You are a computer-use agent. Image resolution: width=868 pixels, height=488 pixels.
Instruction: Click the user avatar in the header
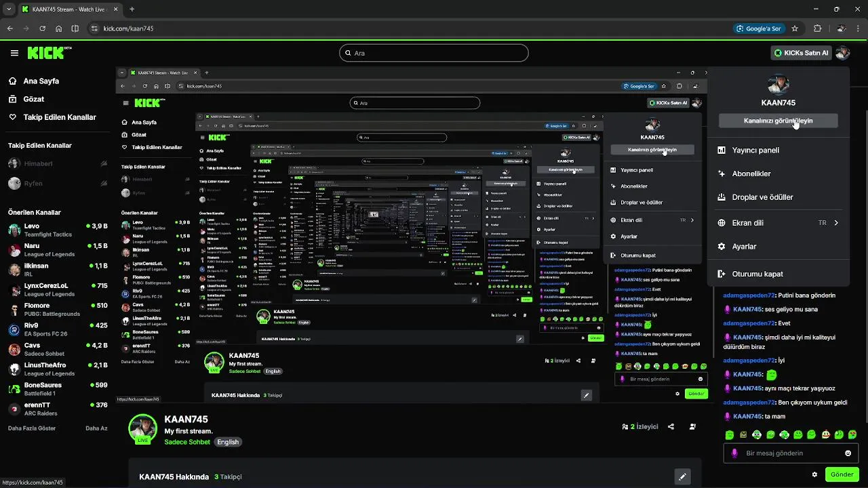coord(842,53)
